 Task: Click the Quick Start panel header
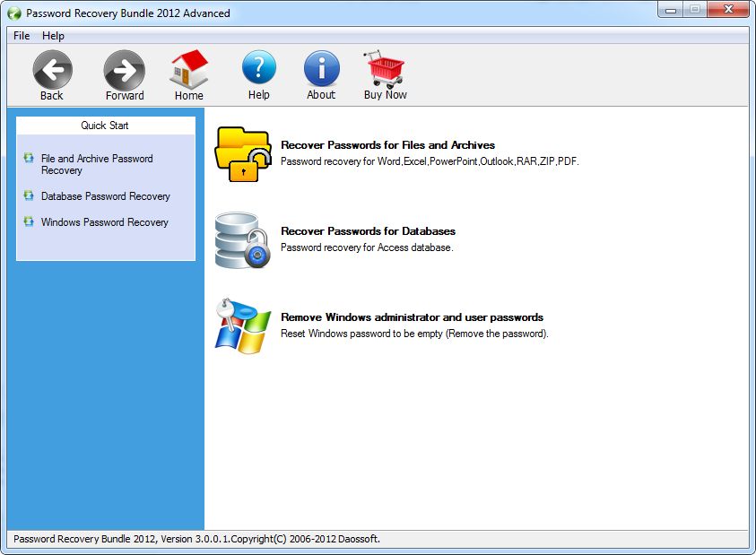point(105,126)
